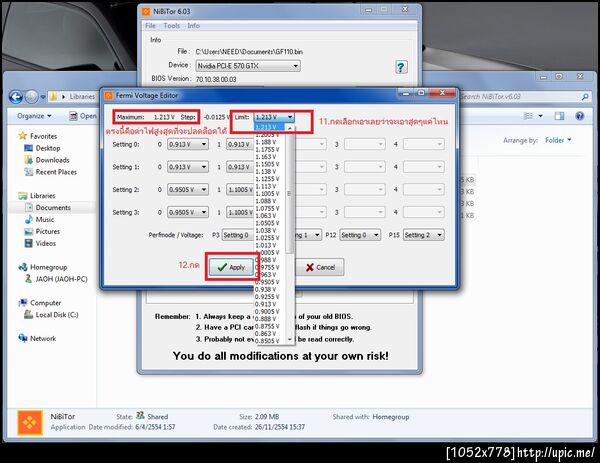This screenshot has height=463, width=600.
Task: Click the Open button in Explorer toolbar
Action: (x=83, y=116)
